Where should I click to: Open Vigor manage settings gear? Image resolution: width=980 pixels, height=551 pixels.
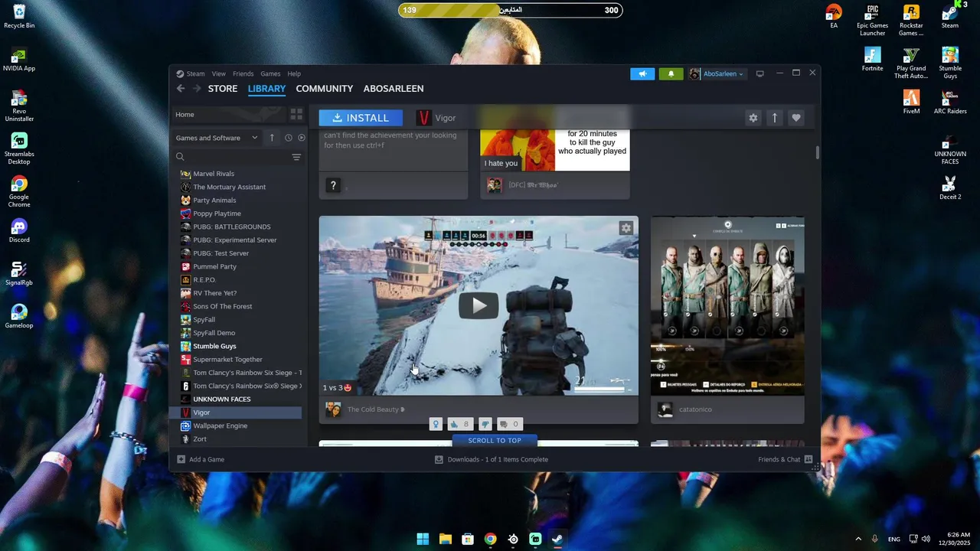(x=753, y=118)
